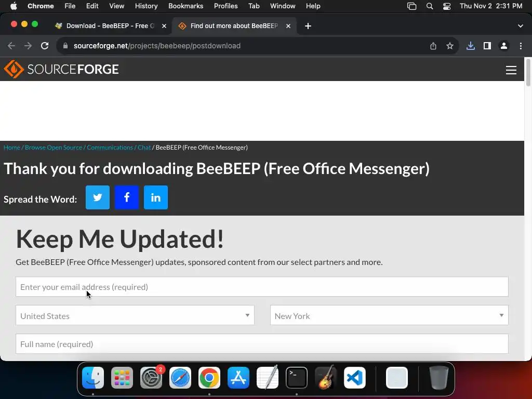Open the Communications breadcrumb link

pos(110,148)
